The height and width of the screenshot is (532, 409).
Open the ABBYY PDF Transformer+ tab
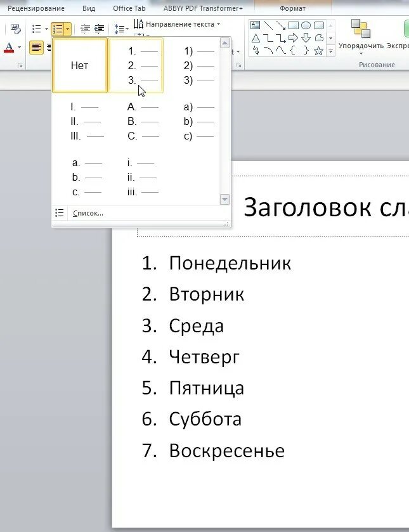tap(203, 8)
